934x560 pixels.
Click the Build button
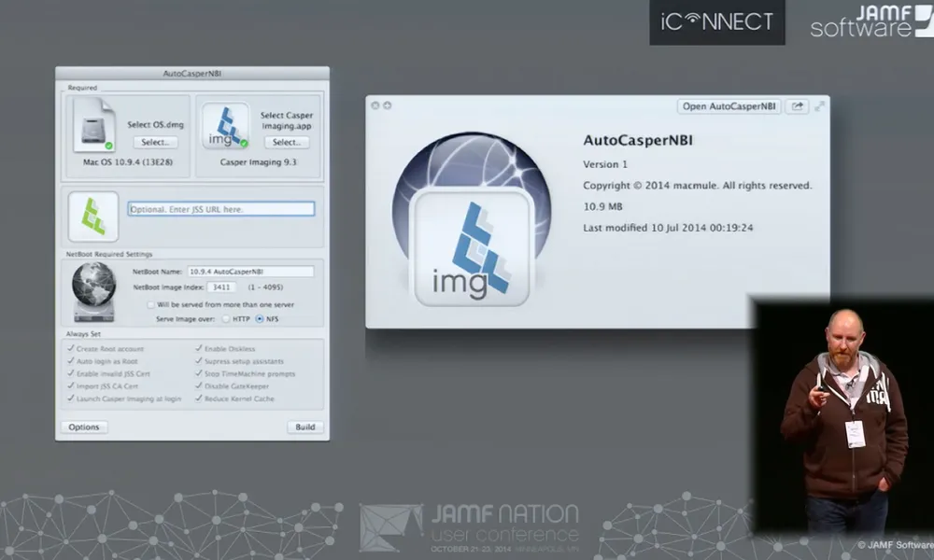click(305, 427)
